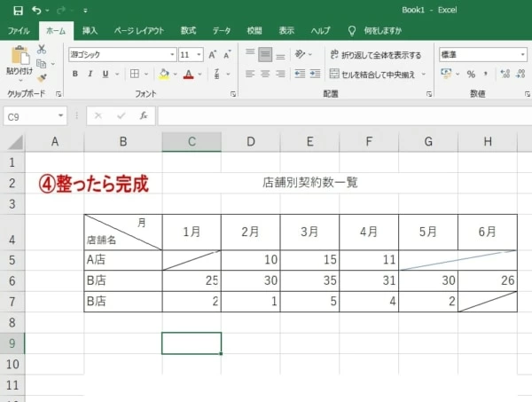Click the Borders icon
The image size is (532, 402).
tap(135, 74)
